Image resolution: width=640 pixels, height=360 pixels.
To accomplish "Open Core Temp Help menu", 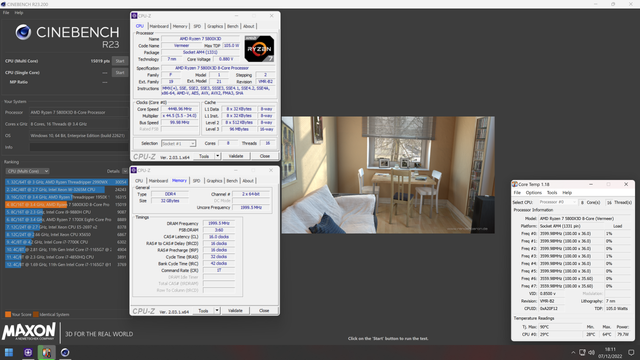I will coord(567,193).
